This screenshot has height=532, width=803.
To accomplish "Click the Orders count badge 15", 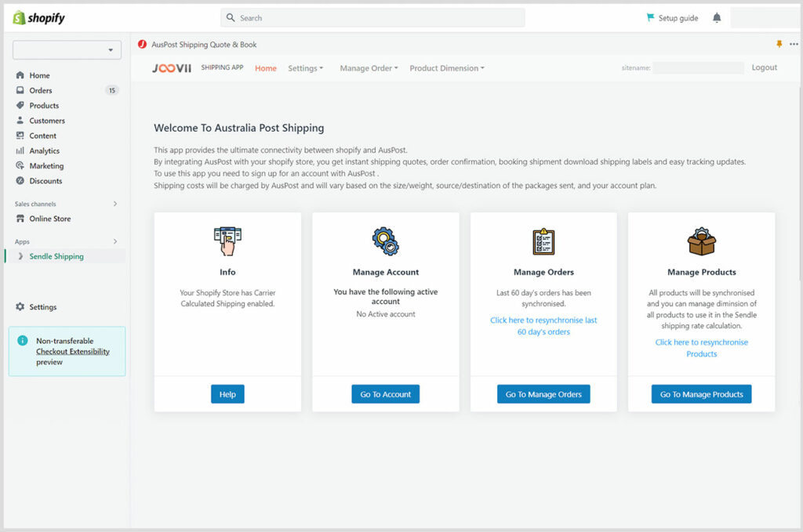I will pos(112,91).
